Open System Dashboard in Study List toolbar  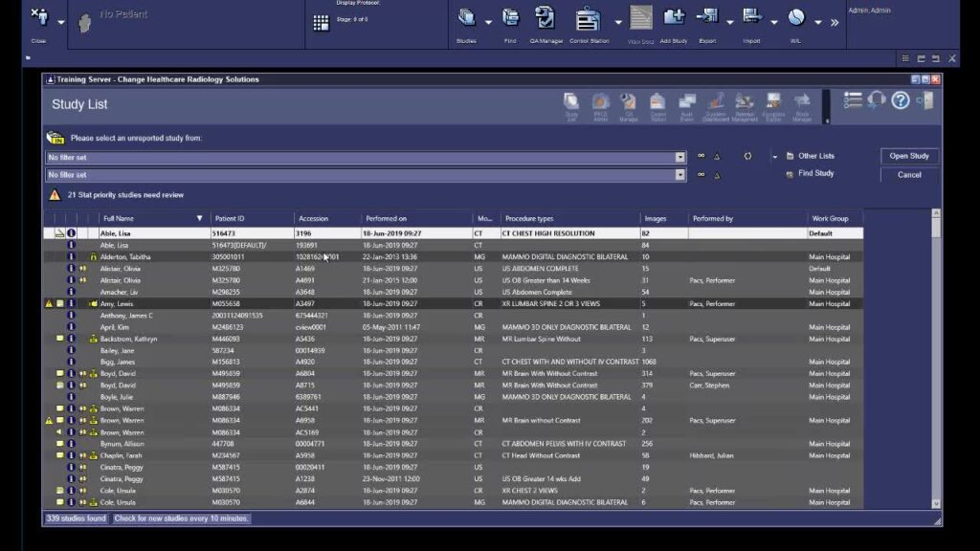(x=716, y=107)
